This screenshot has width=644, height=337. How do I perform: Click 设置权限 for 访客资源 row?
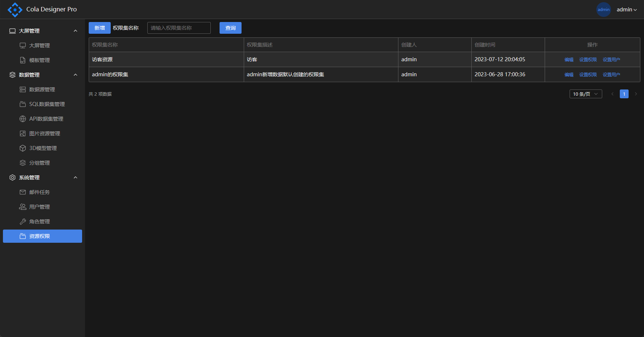pyautogui.click(x=588, y=59)
